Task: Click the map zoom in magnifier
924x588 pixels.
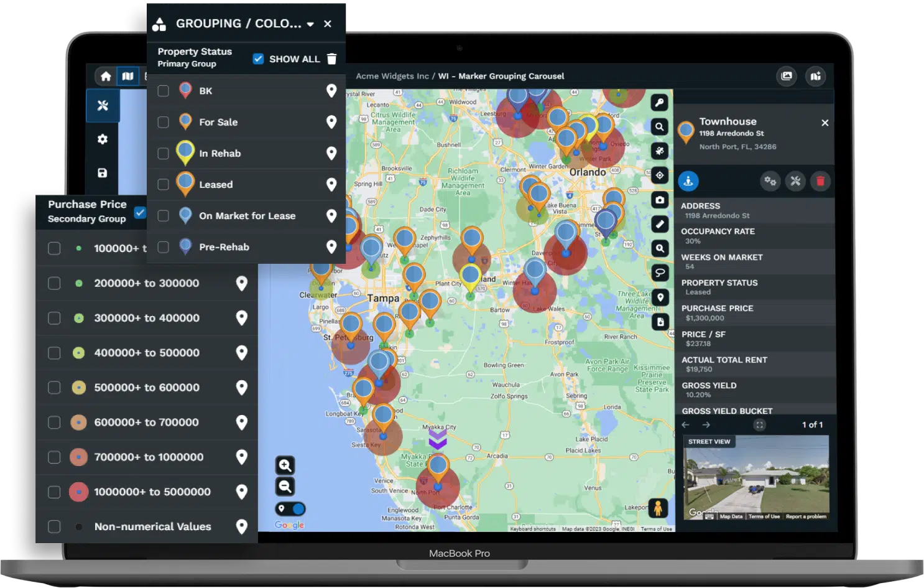Action: click(x=285, y=465)
